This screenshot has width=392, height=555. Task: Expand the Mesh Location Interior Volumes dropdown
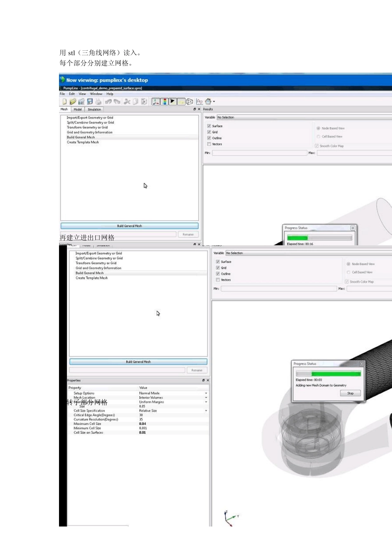[206, 398]
